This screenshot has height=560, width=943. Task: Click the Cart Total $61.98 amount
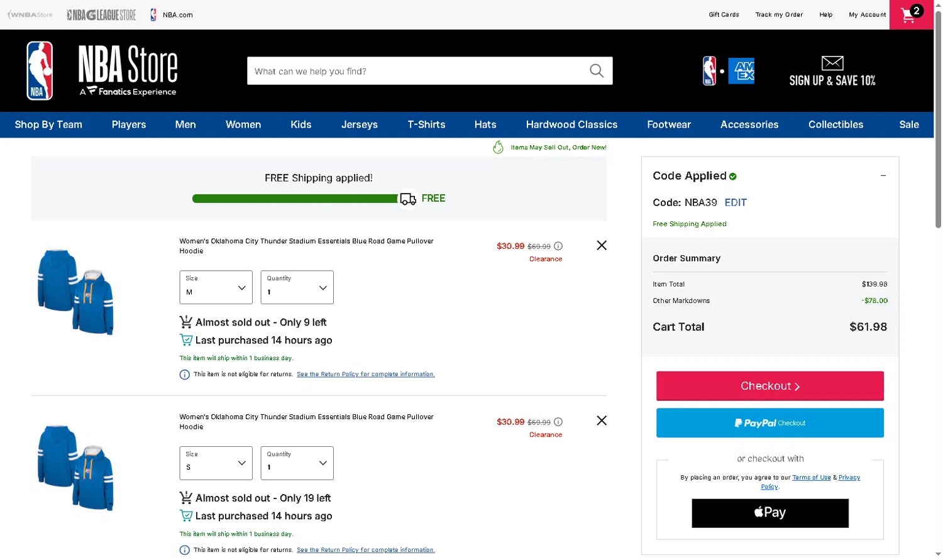pos(868,327)
